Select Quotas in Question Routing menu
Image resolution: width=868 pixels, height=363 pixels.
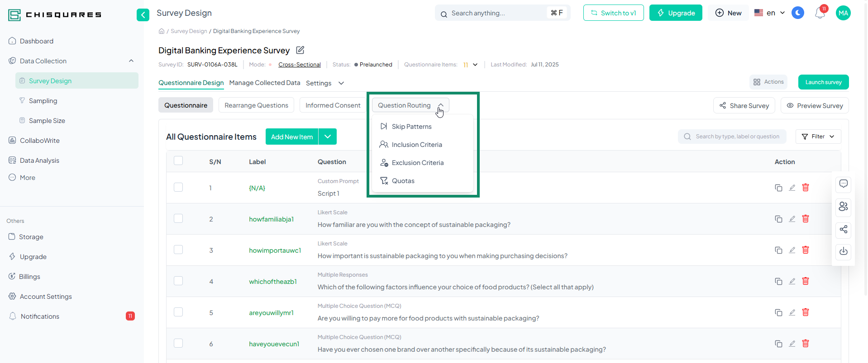click(x=403, y=181)
